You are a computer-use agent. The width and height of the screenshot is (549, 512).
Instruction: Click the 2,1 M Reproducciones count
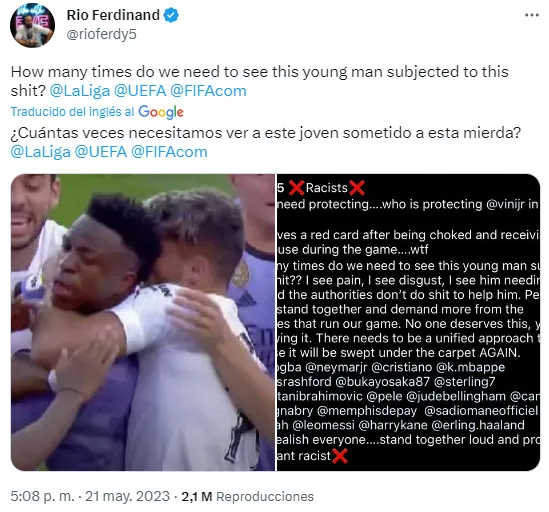pos(247,496)
